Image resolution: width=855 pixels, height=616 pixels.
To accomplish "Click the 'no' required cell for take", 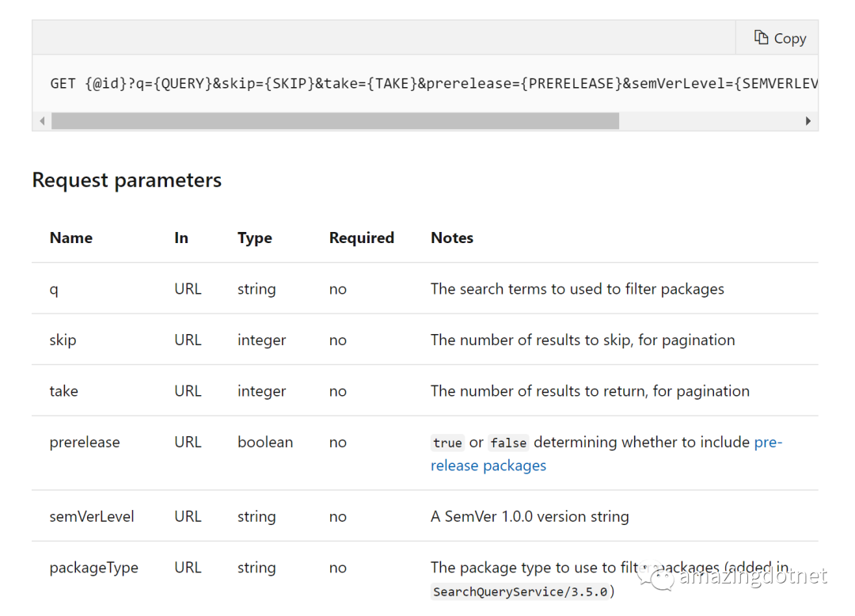I will pyautogui.click(x=337, y=391).
